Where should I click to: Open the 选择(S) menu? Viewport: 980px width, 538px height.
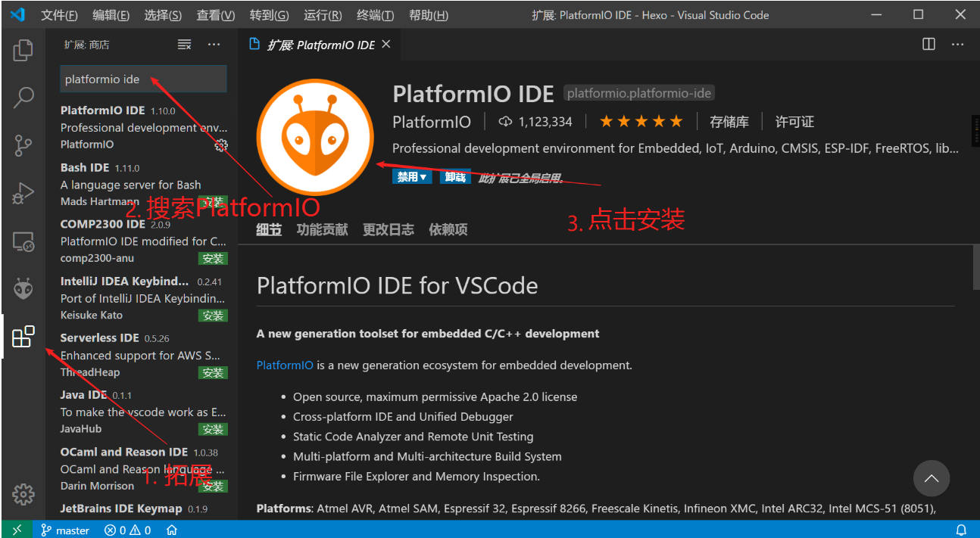click(x=162, y=15)
